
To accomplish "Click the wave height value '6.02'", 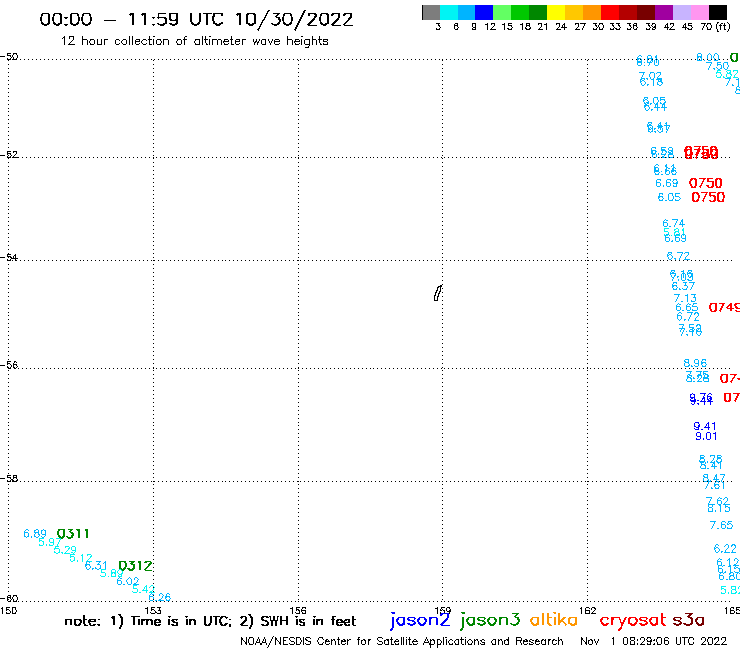I will pyautogui.click(x=128, y=581).
